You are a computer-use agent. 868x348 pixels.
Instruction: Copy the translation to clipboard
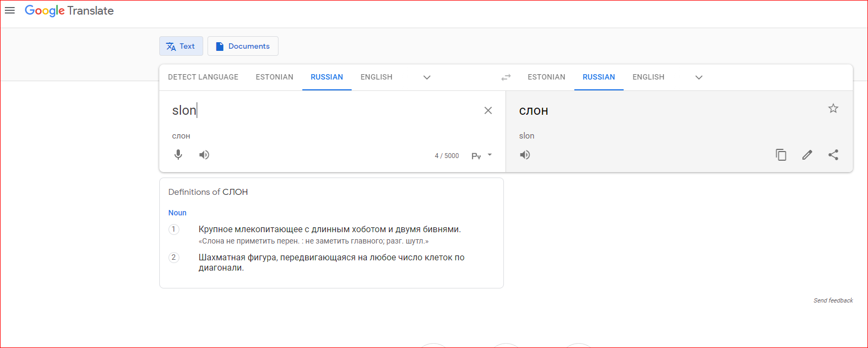click(x=781, y=155)
